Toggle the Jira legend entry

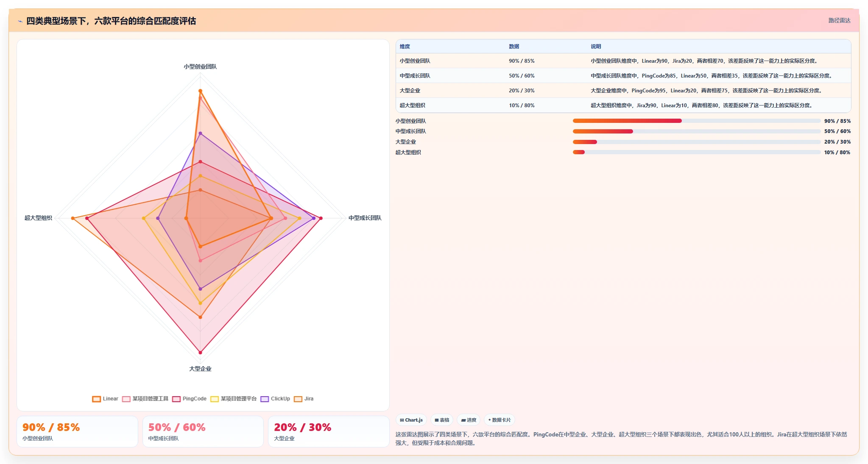(304, 399)
